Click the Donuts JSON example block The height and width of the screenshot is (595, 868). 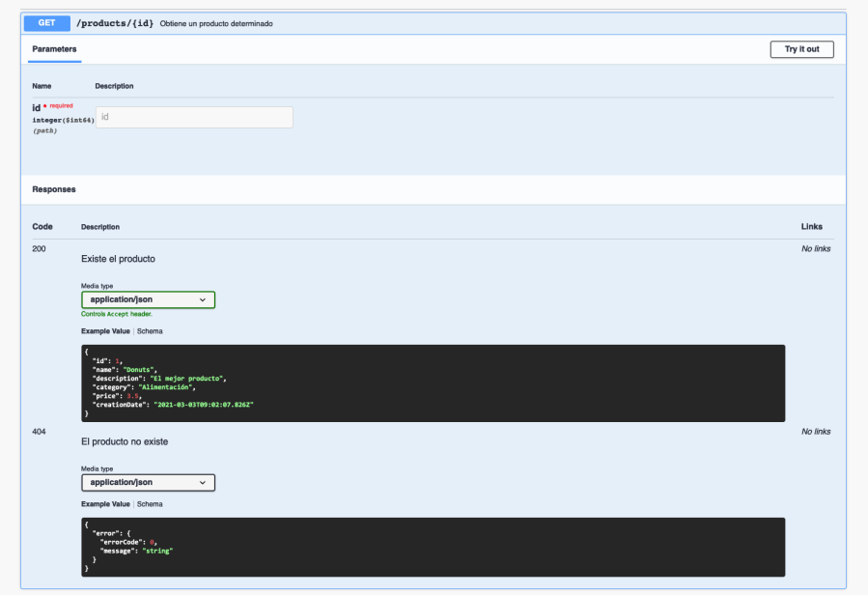pos(433,382)
